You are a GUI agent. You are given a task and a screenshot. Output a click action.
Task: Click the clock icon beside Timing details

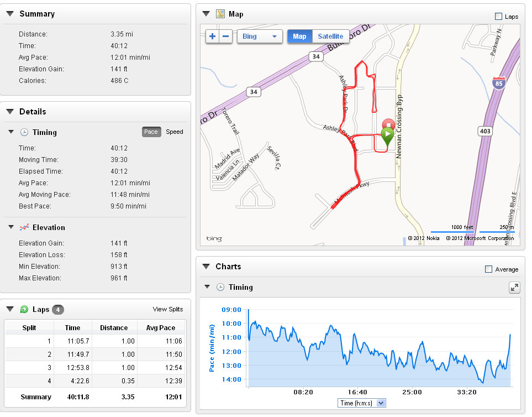[x=24, y=132]
